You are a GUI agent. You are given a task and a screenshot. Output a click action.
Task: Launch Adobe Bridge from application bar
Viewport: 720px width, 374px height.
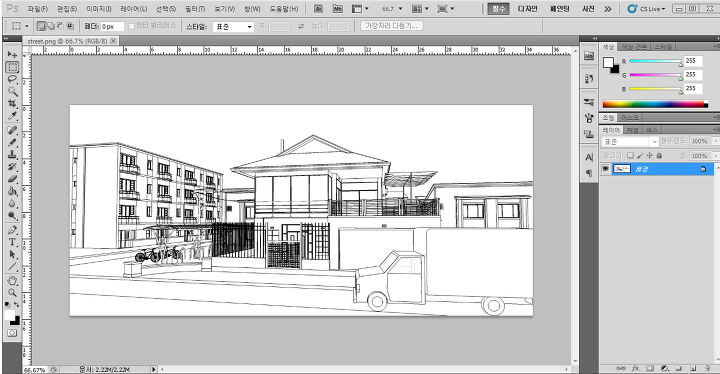[x=318, y=9]
